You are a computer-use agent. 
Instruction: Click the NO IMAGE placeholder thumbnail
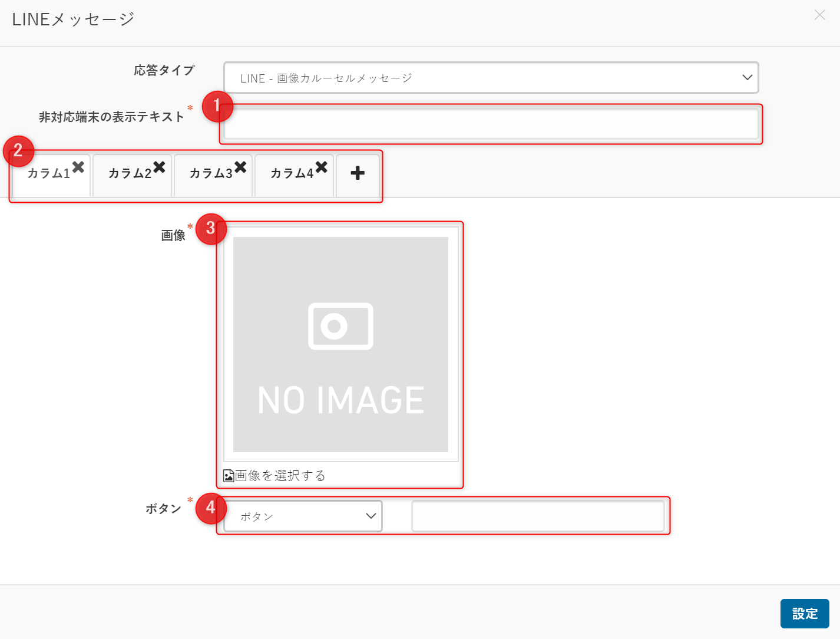coord(340,344)
